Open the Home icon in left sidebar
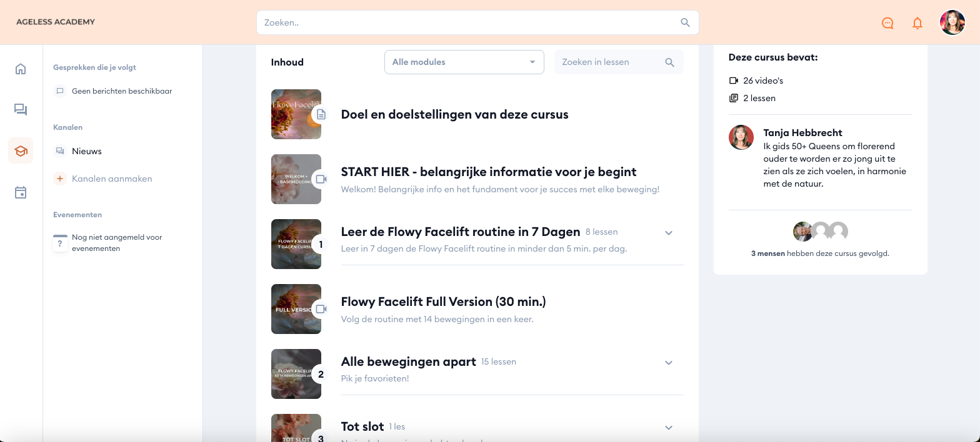 point(21,69)
